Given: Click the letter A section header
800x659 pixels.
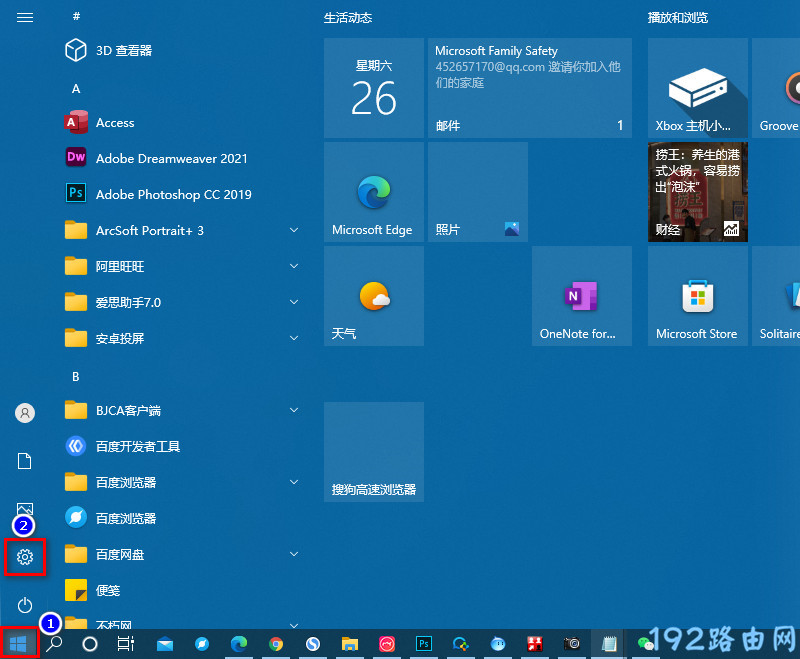Looking at the screenshot, I should [x=76, y=89].
